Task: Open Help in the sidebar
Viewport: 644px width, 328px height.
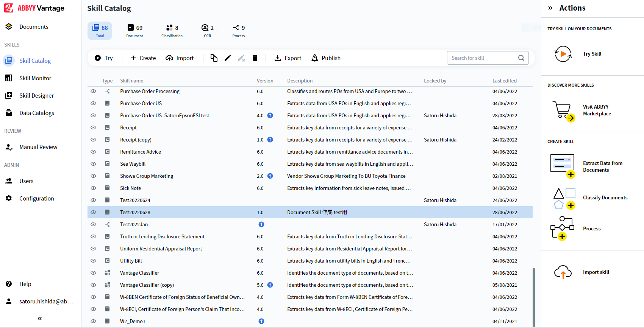Action: click(x=25, y=284)
